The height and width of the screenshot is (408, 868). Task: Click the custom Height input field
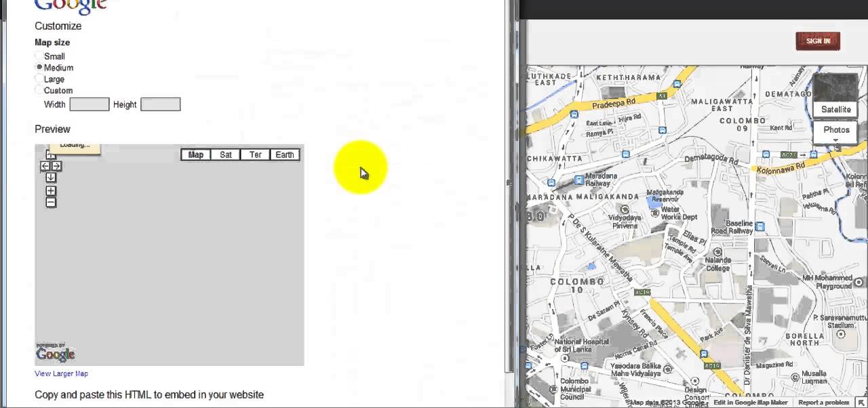tap(161, 104)
